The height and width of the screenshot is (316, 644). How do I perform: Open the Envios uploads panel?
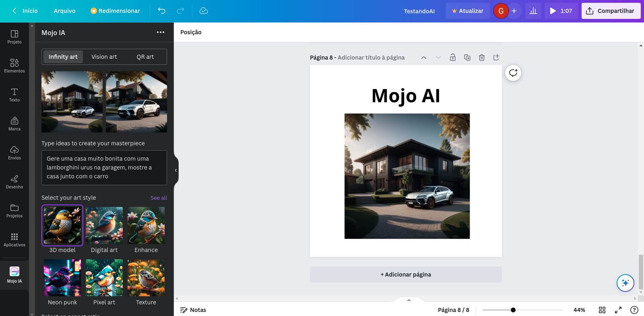click(14, 153)
